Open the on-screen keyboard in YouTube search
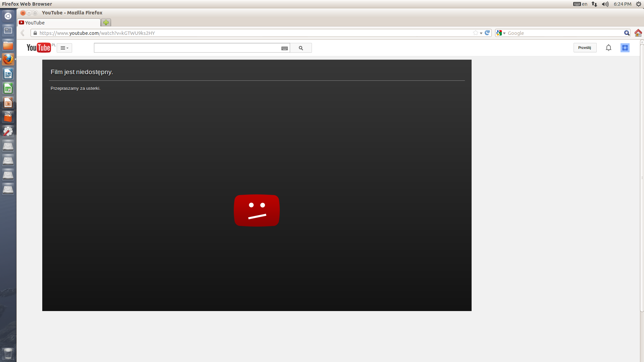 click(x=284, y=48)
